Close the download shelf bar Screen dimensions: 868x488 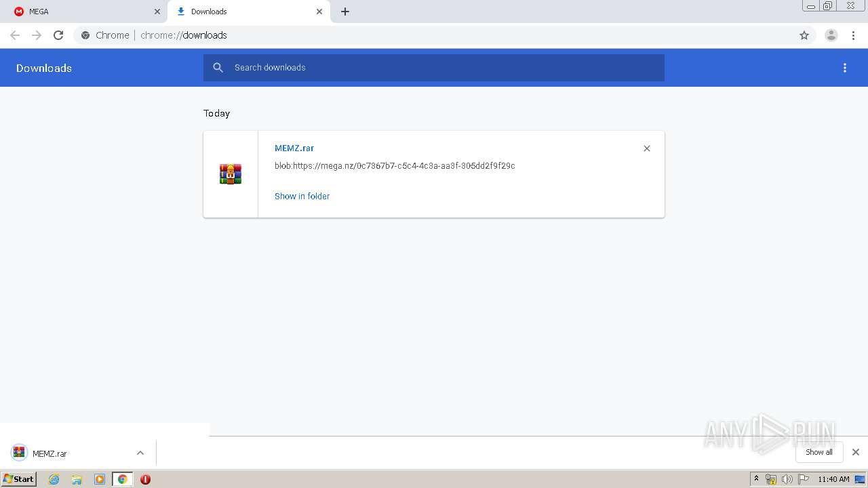(x=856, y=452)
